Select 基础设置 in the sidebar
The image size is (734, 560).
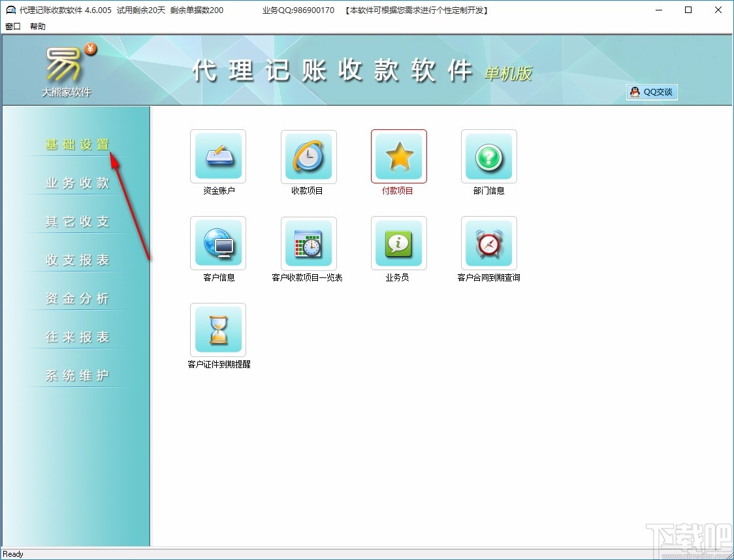(x=77, y=144)
